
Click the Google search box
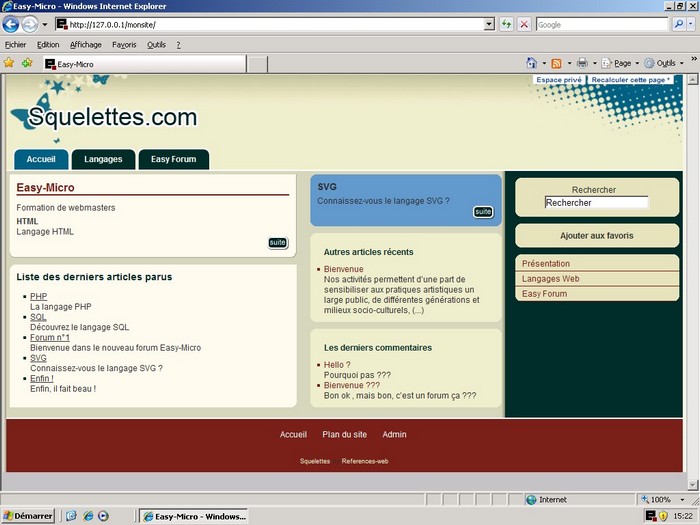(601, 25)
